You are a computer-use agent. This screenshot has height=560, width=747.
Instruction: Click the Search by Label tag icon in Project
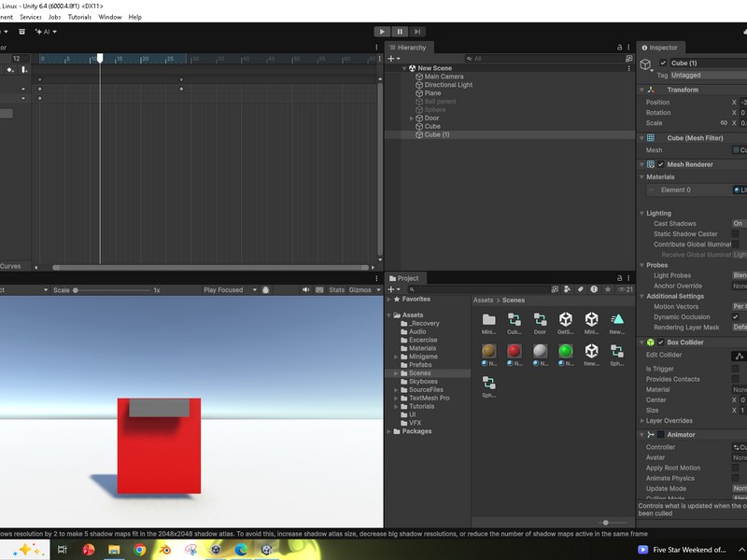(580, 289)
